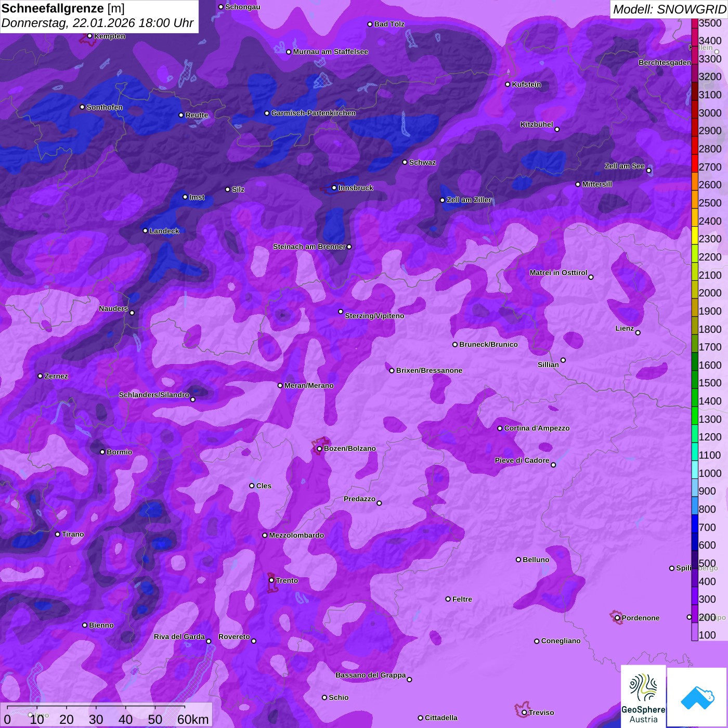Click the Schwaz label
Viewport: 728px width, 728px height.
tap(422, 163)
